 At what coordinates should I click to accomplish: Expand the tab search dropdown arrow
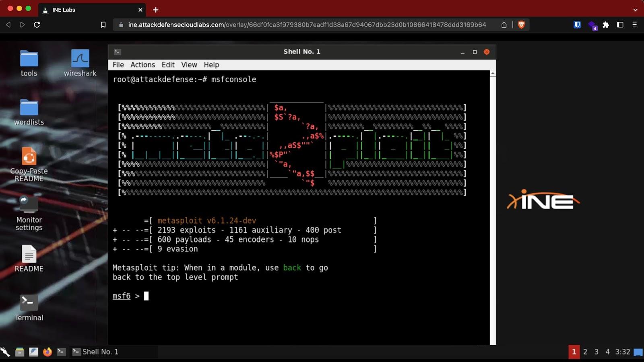point(635,10)
